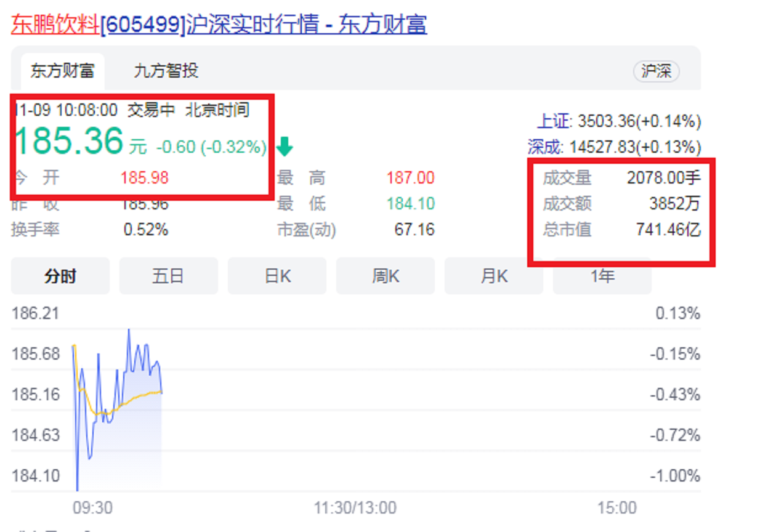The image size is (760, 532).
Task: Click the -1.00% percent axis label
Action: [676, 476]
